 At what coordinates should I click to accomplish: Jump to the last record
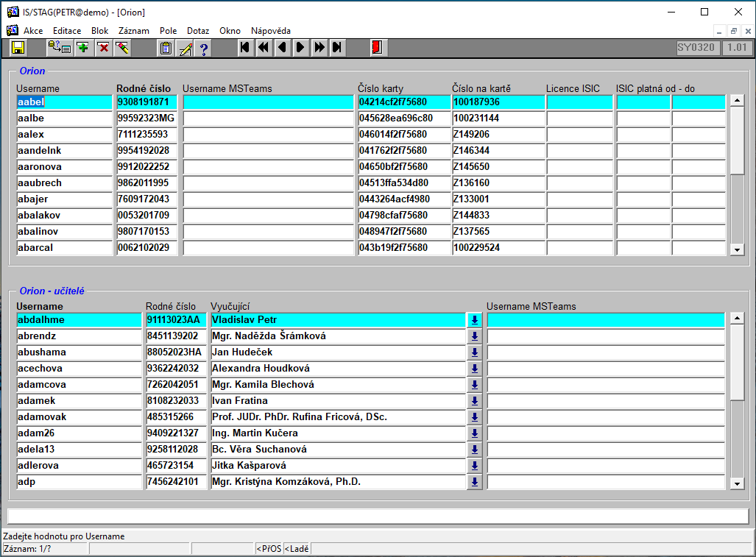[x=337, y=48]
